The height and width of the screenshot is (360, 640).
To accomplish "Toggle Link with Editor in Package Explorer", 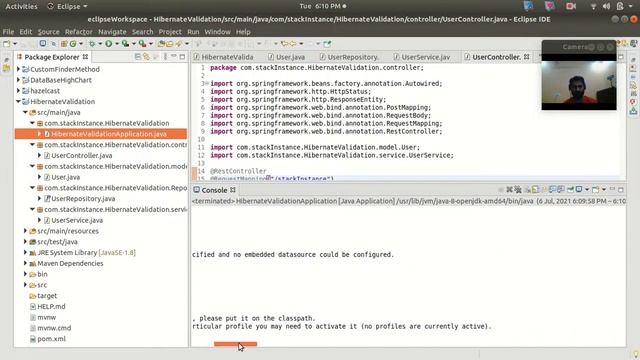I will 146,57.
